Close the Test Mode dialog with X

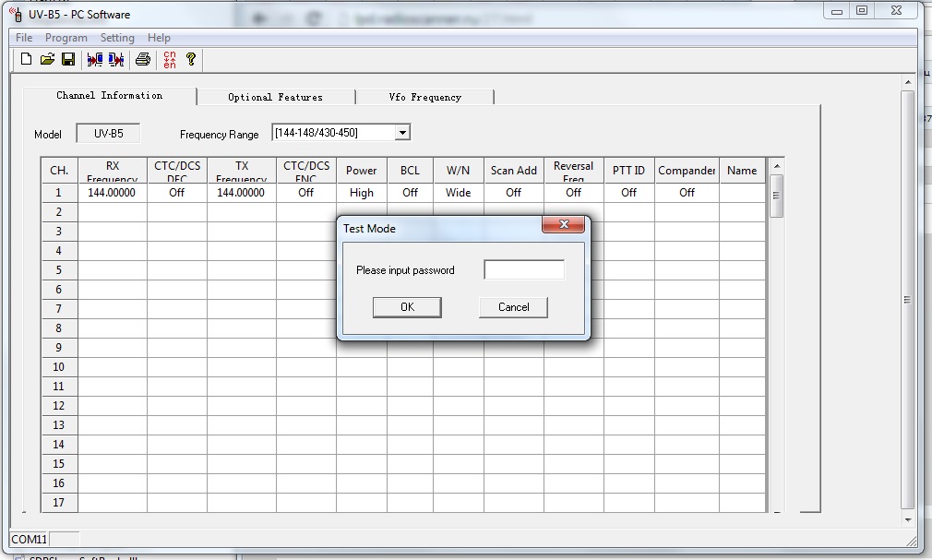(564, 224)
